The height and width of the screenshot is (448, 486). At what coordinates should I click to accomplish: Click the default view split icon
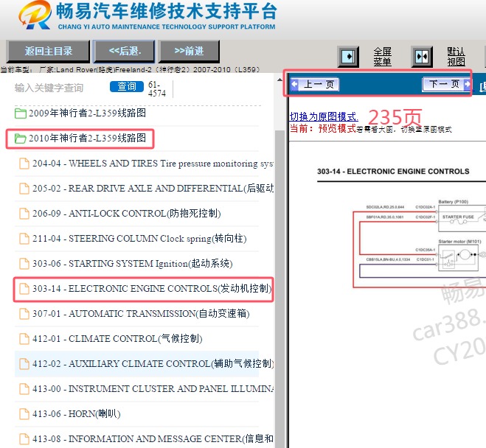coord(422,57)
